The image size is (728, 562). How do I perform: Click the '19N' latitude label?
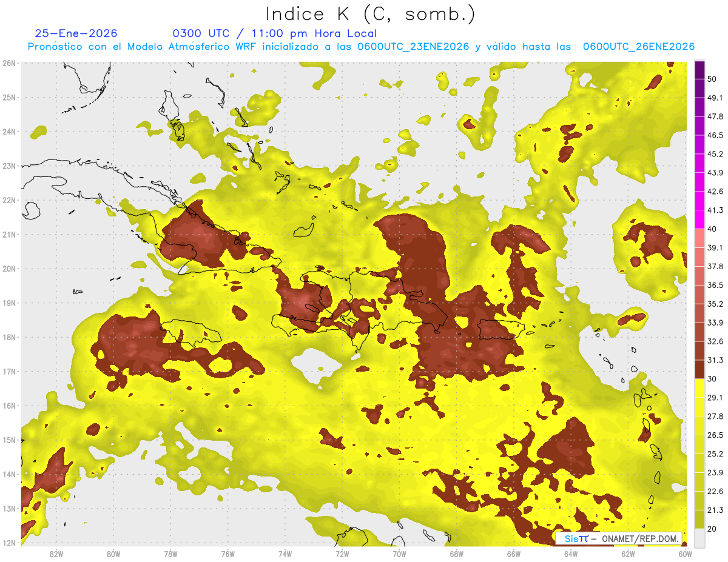pyautogui.click(x=9, y=303)
